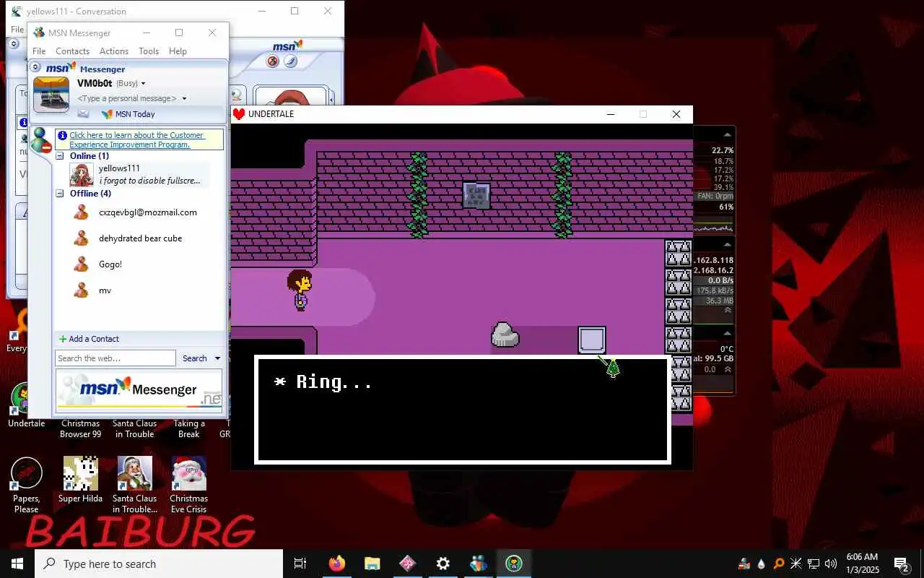Image resolution: width=924 pixels, height=578 pixels.
Task: Toggle the collapse arrows in the Conversation window
Action: click(14, 44)
